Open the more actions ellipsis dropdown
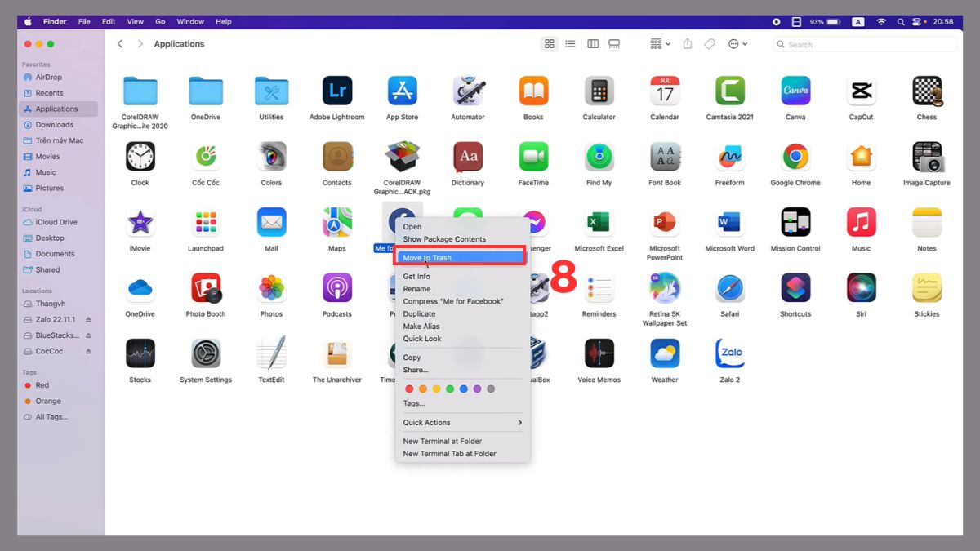 737,44
